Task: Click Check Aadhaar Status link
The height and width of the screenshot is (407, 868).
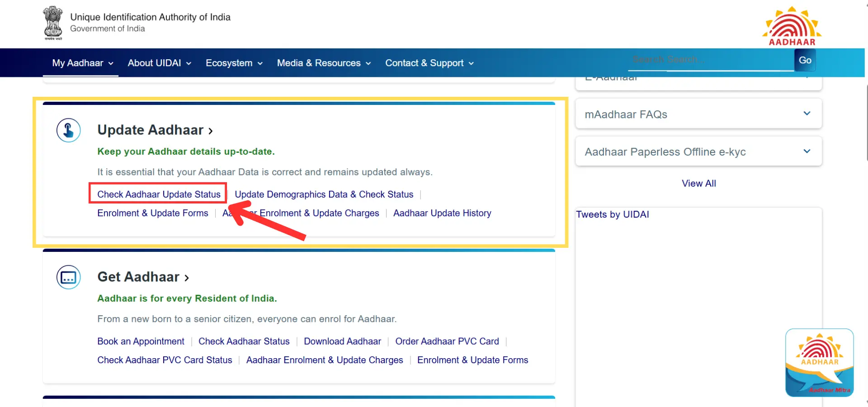Action: point(244,341)
